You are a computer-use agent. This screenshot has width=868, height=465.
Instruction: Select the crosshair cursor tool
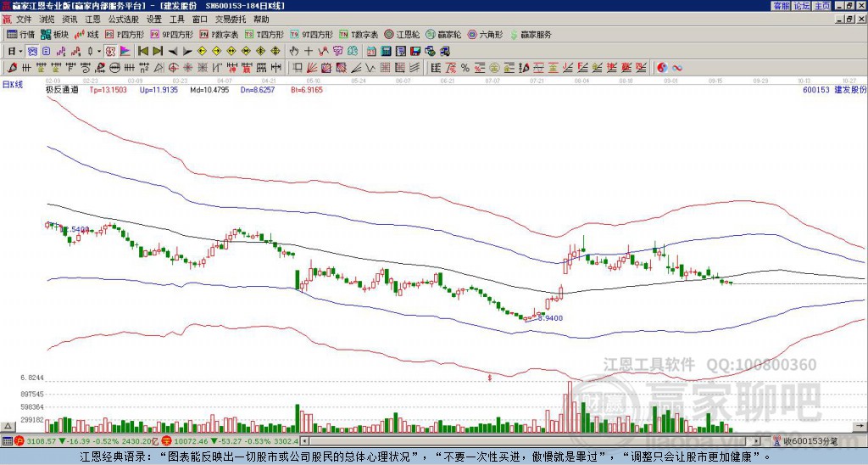(309, 52)
